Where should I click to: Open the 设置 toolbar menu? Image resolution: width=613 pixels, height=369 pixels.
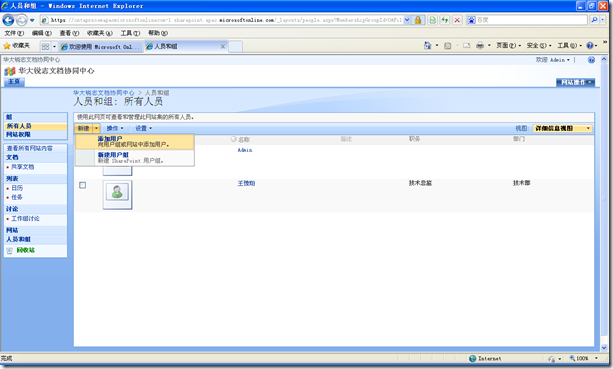[143, 128]
